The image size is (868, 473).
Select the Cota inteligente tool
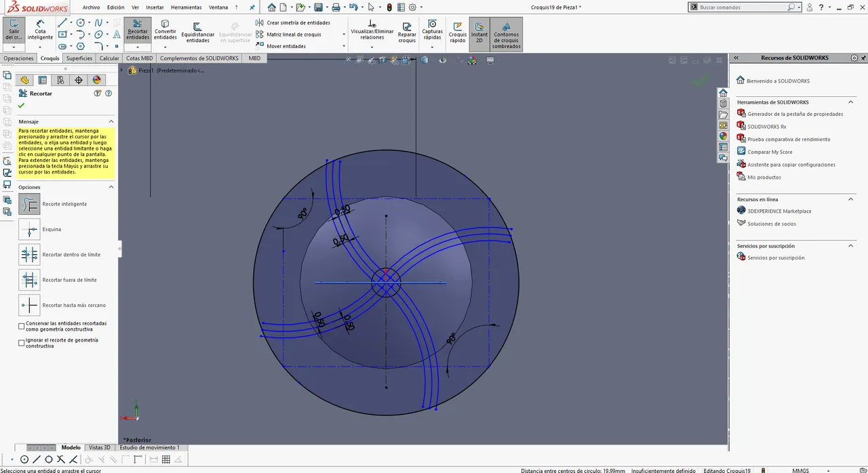pyautogui.click(x=40, y=31)
